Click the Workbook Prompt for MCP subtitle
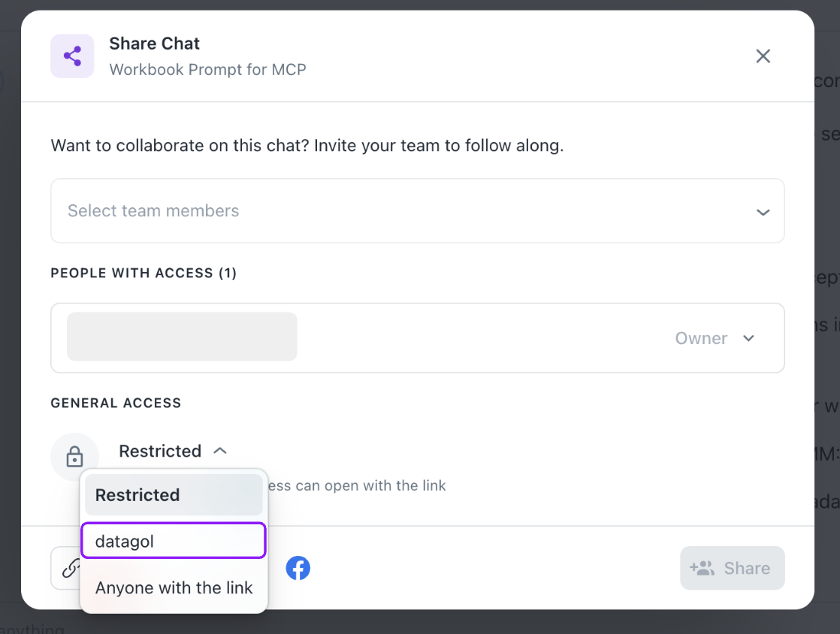The image size is (840, 634). pos(207,70)
